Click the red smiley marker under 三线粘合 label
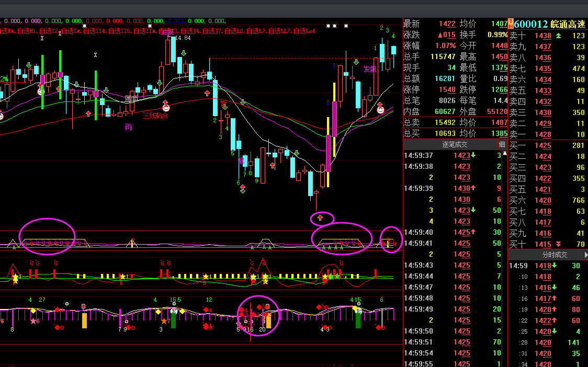The width and height of the screenshot is (588, 367). [165, 107]
